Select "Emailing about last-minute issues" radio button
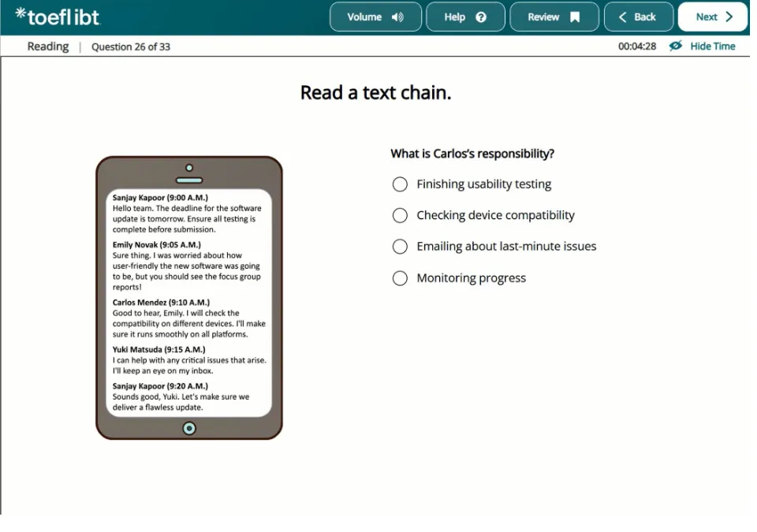Viewport: 757px width, 532px height. 400,247
